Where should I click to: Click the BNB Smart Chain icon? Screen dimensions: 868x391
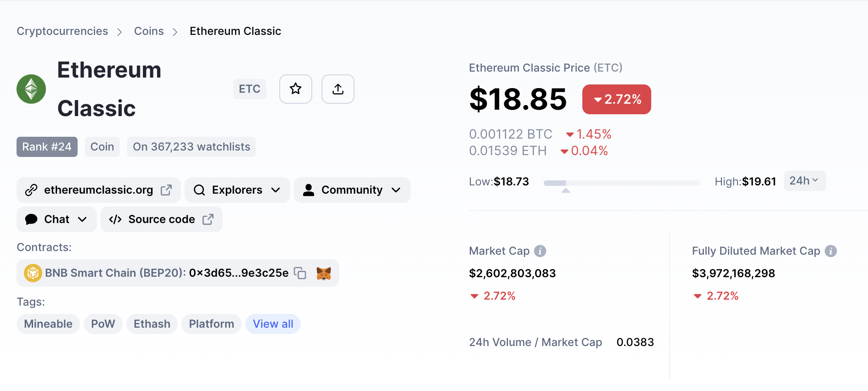(x=33, y=273)
